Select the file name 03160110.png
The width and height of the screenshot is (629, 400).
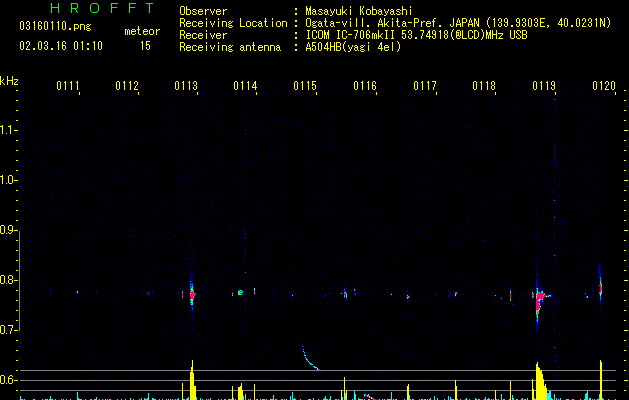click(x=55, y=26)
